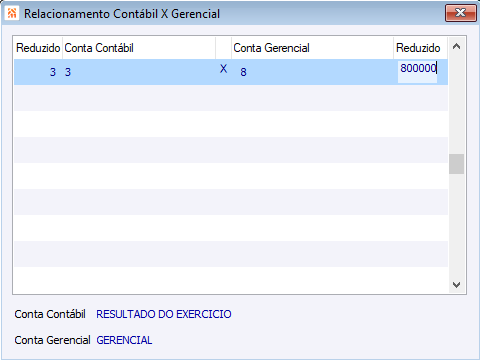Click the X separator in the selected row
The width and height of the screenshot is (480, 360).
point(223,69)
